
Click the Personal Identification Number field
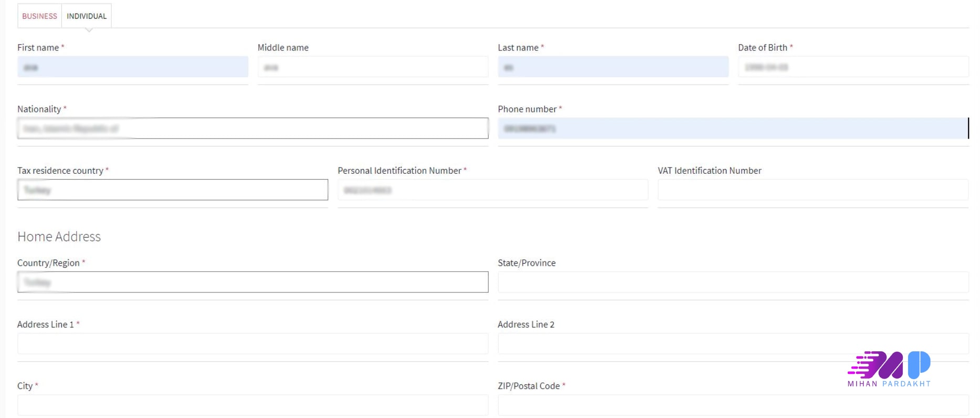tap(492, 190)
